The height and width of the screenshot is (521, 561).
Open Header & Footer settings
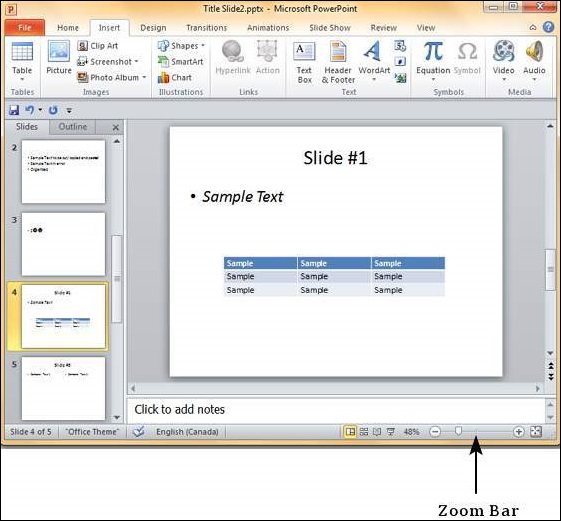click(338, 62)
